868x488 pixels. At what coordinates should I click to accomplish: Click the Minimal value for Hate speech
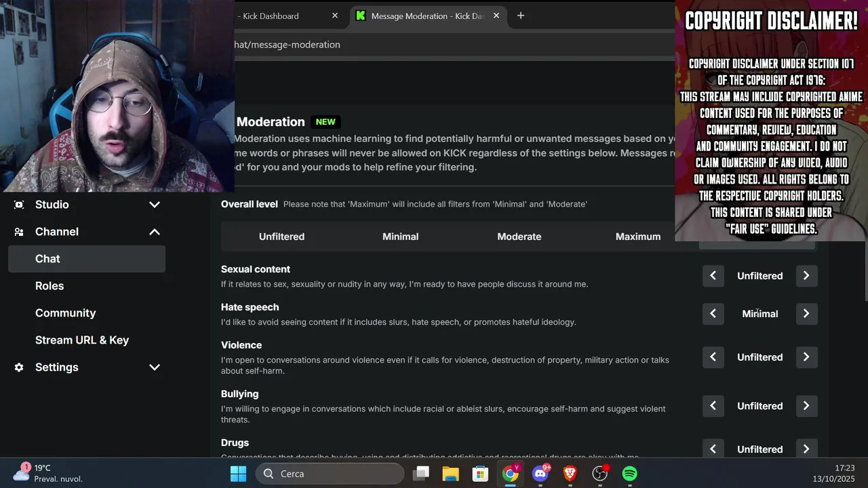(x=759, y=314)
